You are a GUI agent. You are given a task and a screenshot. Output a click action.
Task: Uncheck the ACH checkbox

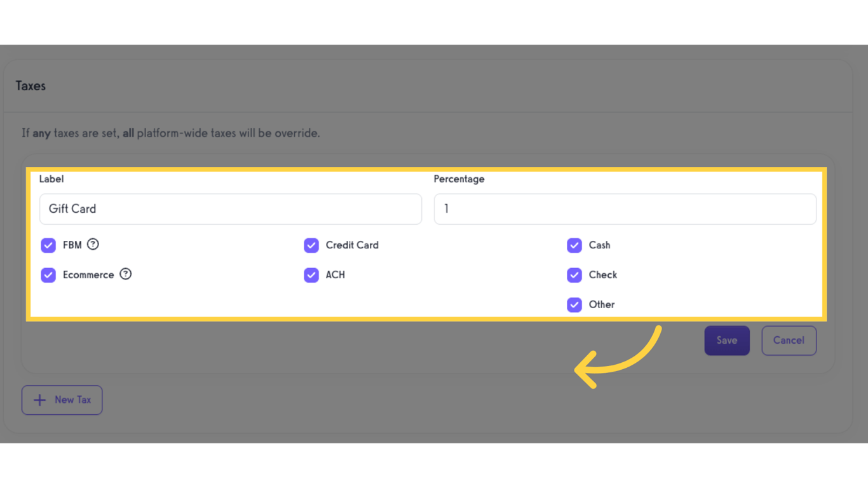pos(311,274)
